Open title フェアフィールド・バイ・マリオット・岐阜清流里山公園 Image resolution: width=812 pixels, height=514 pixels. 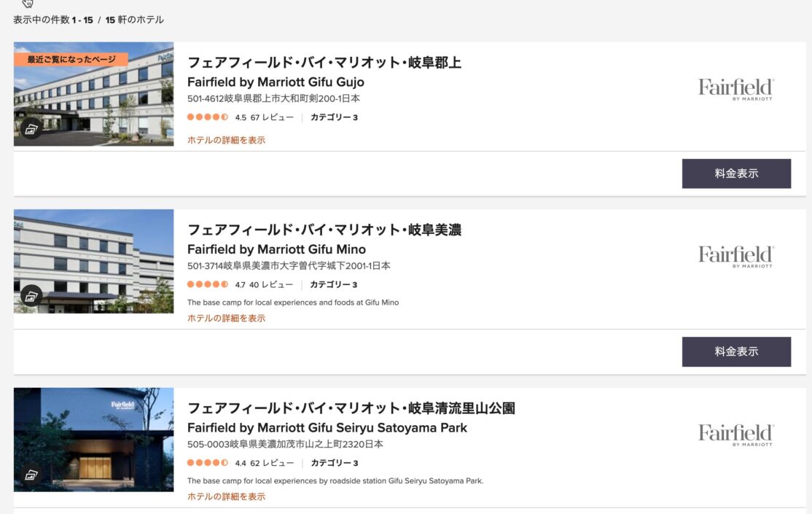351,408
